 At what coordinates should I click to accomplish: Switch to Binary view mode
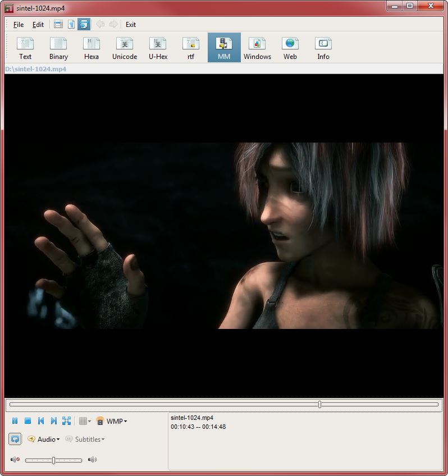coord(58,48)
